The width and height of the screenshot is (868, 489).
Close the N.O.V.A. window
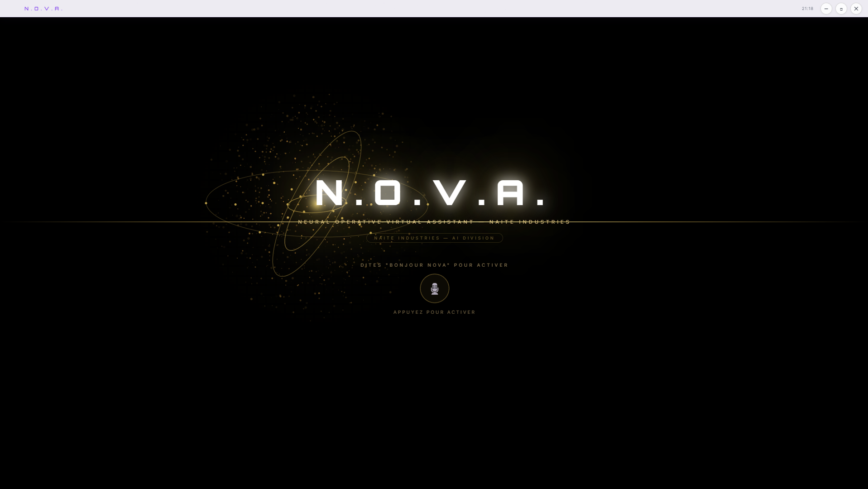click(856, 9)
